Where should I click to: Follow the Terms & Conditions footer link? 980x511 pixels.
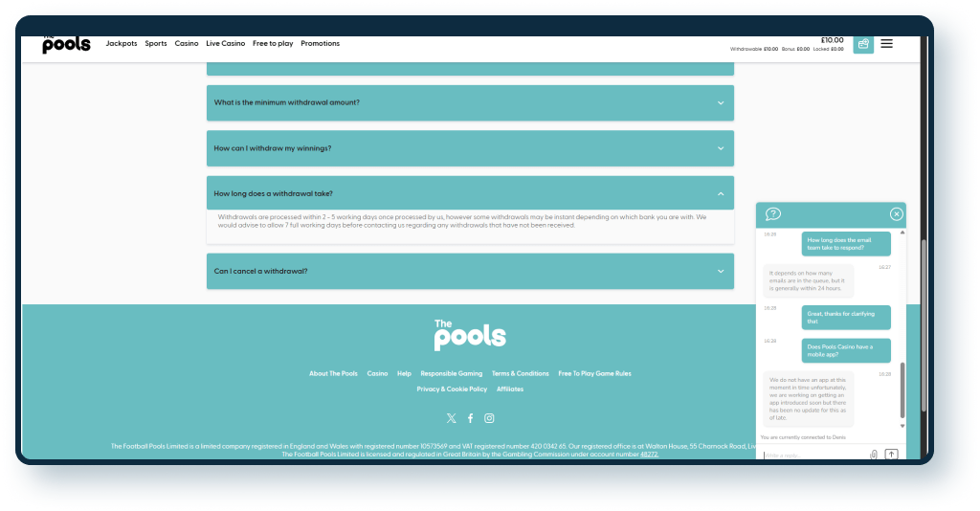pos(520,373)
